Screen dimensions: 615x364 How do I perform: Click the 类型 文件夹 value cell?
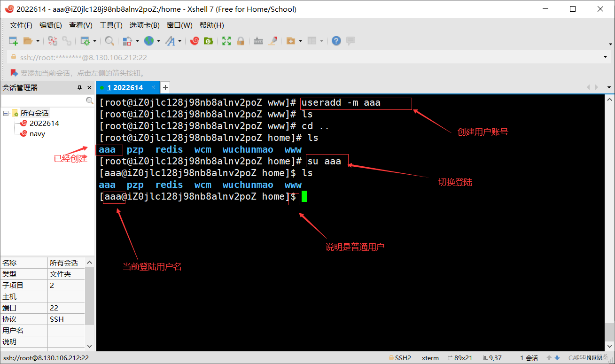pyautogui.click(x=66, y=274)
